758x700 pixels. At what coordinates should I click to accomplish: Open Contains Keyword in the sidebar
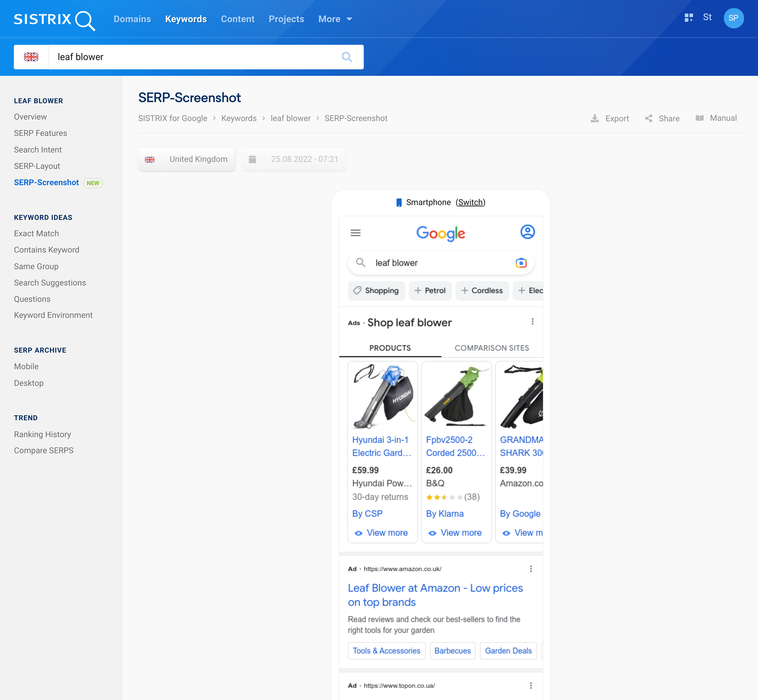click(x=47, y=250)
